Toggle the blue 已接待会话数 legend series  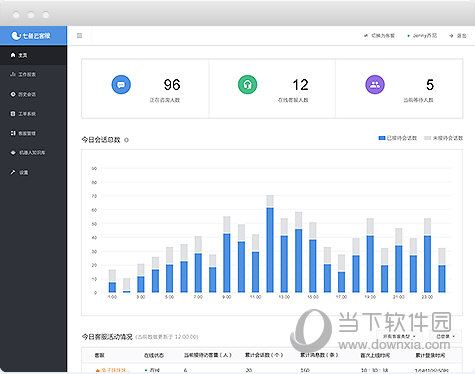[x=398, y=138]
